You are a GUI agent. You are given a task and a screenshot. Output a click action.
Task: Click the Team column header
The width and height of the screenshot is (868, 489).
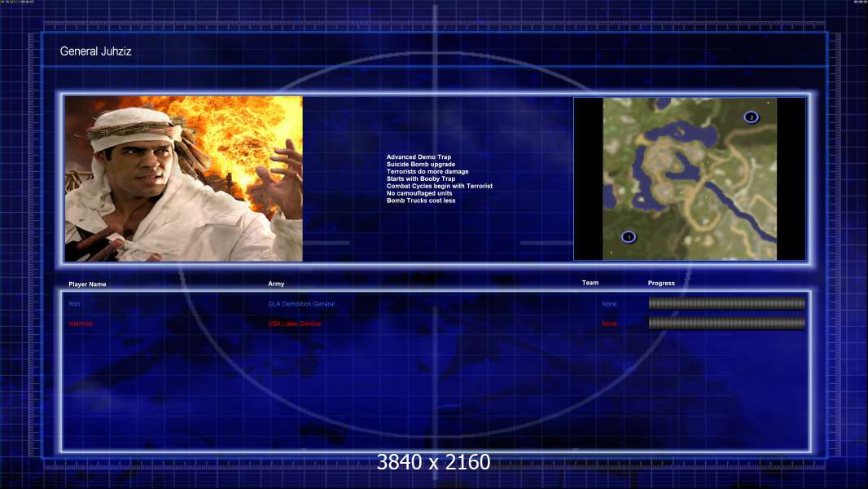coord(590,283)
